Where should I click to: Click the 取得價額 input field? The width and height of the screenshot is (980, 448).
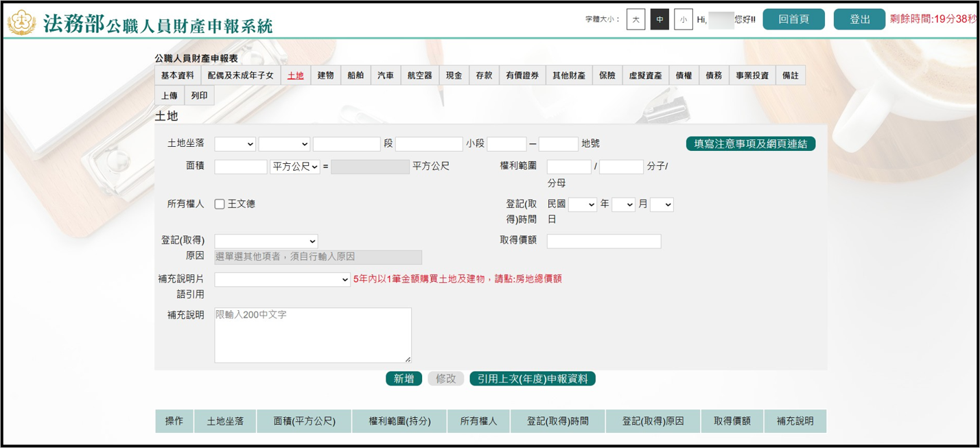pos(603,241)
